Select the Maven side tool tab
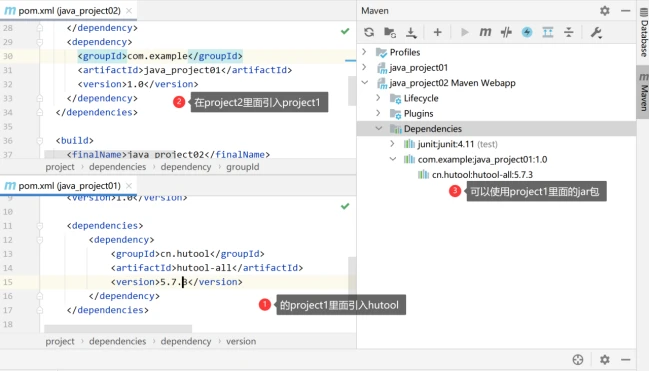 644,92
